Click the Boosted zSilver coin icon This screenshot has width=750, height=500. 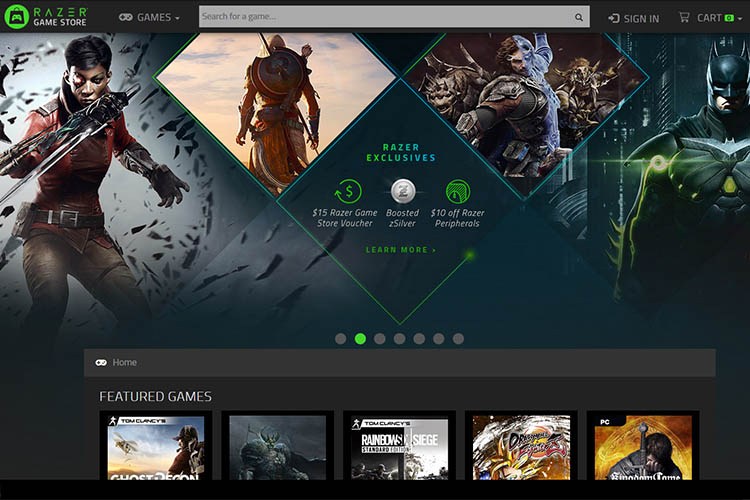[403, 191]
